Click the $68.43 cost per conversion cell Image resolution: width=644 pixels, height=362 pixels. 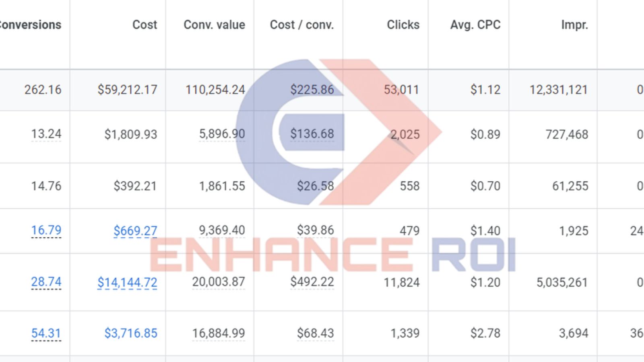click(x=316, y=333)
